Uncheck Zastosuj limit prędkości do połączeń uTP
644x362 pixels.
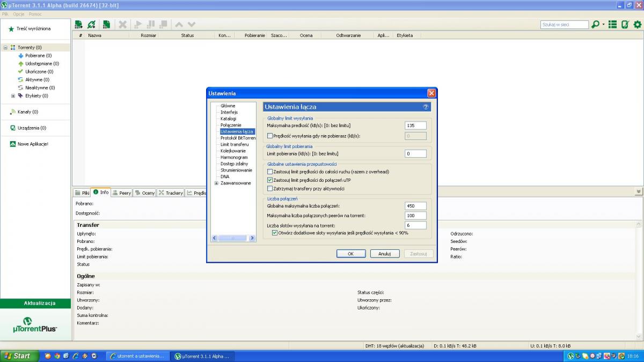pyautogui.click(x=270, y=180)
